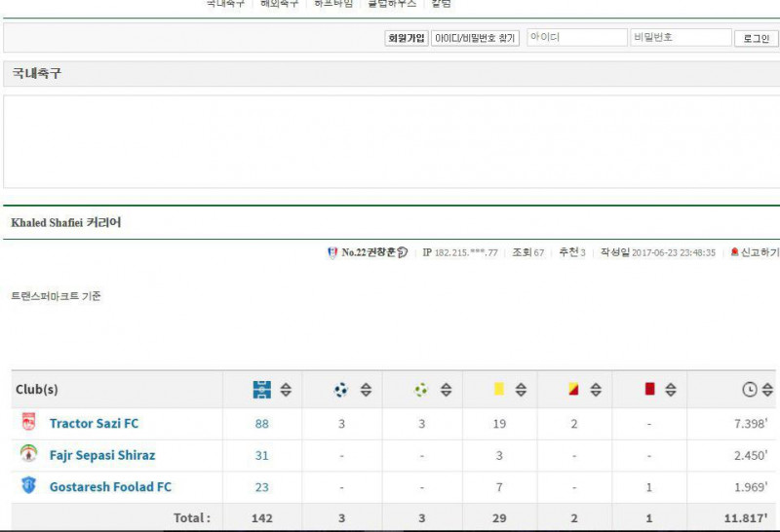Open the 해외축구 menu item

pyautogui.click(x=279, y=4)
